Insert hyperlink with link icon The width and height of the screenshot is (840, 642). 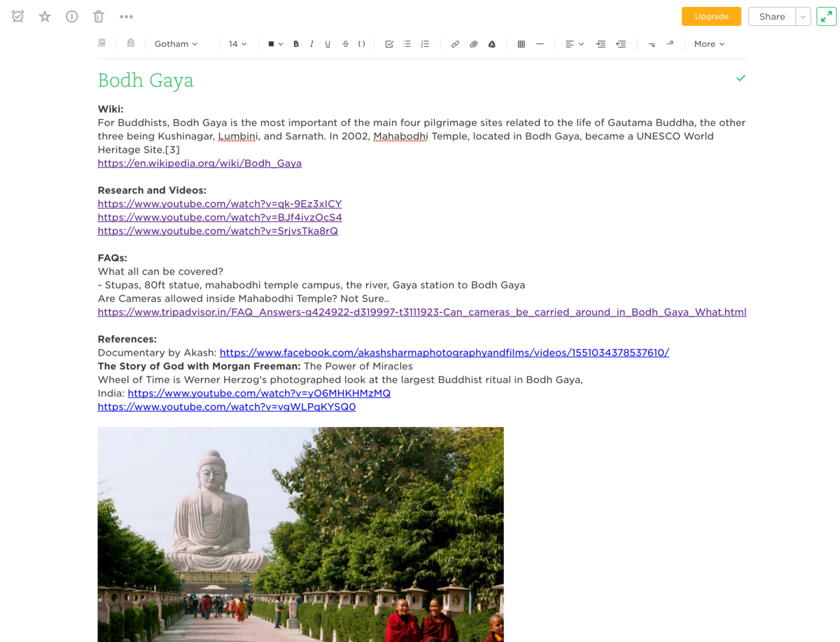[x=455, y=44]
